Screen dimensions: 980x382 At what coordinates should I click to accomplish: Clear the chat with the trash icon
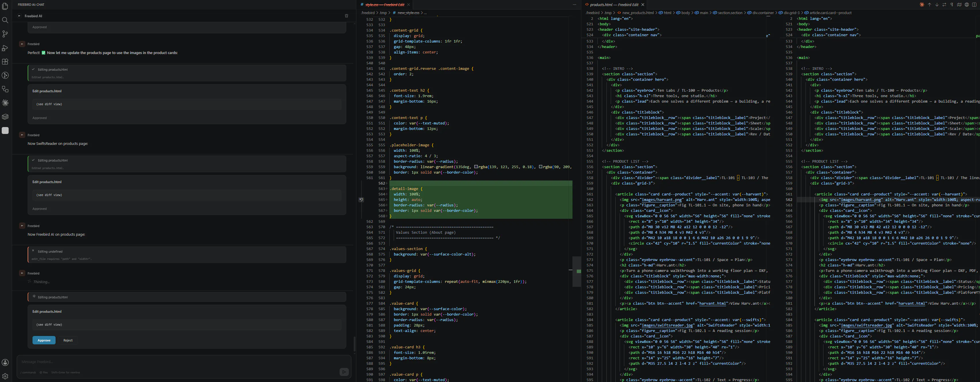click(346, 16)
